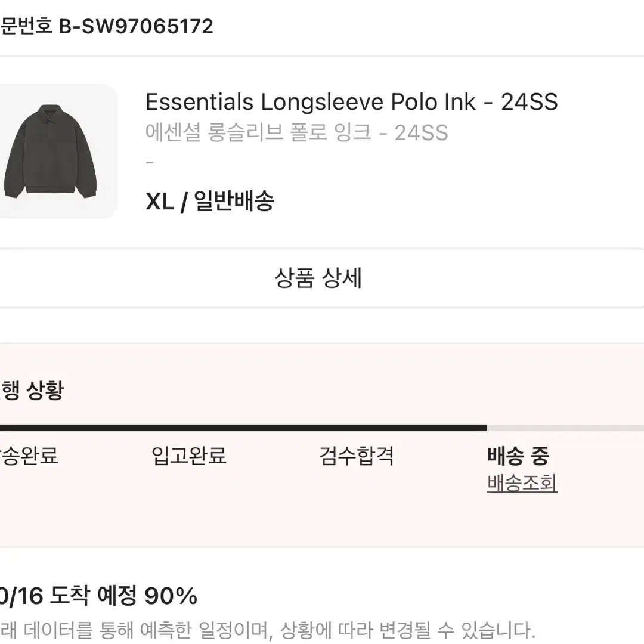Select the 송완료 progress step
Image resolution: width=644 pixels, height=644 pixels.
pos(29,456)
